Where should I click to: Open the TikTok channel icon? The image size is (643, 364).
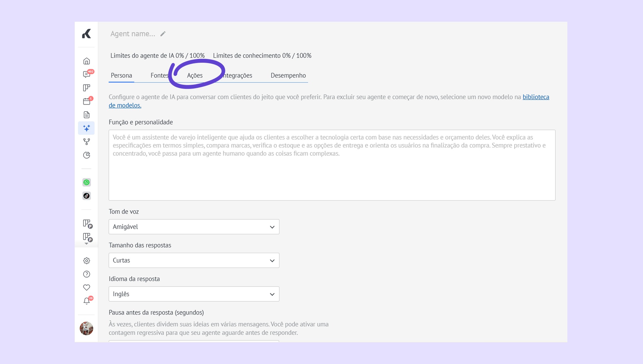point(86,196)
